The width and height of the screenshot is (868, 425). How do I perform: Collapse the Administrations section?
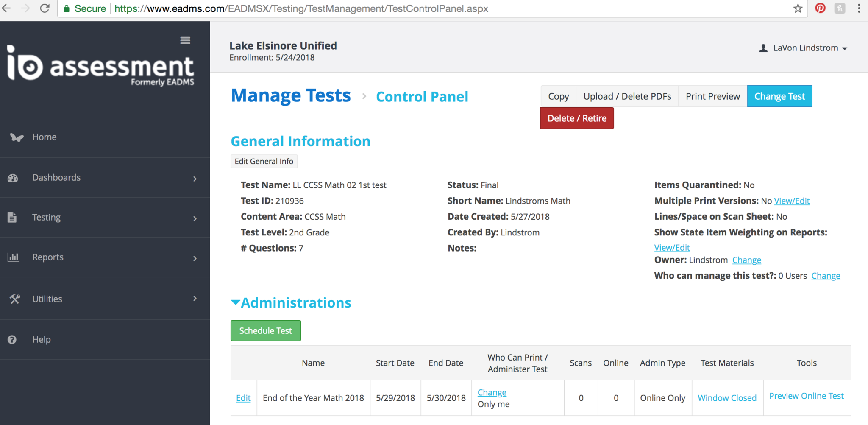click(x=235, y=302)
